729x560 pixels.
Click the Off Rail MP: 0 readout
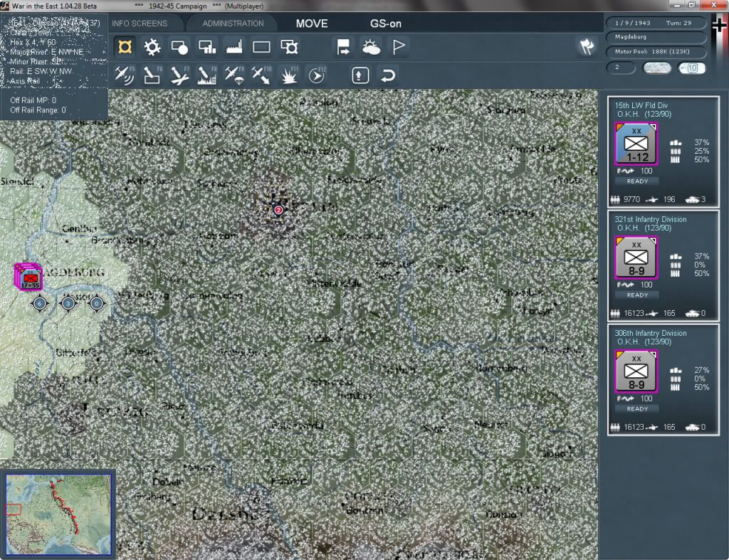[33, 100]
